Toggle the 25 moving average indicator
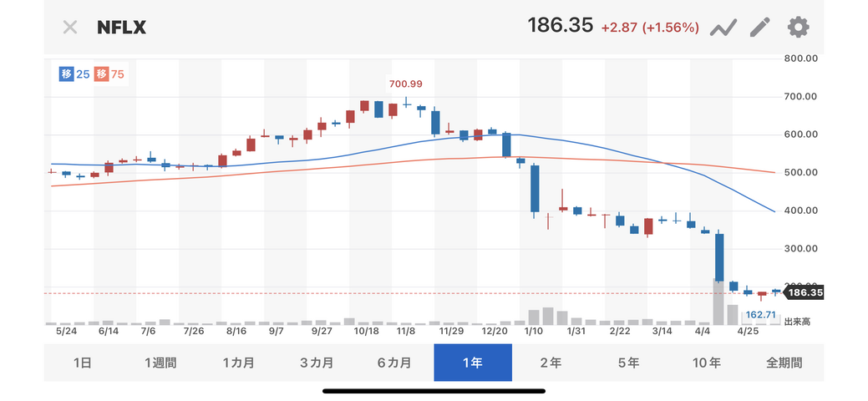This screenshot has height=401, width=868. coord(74,74)
